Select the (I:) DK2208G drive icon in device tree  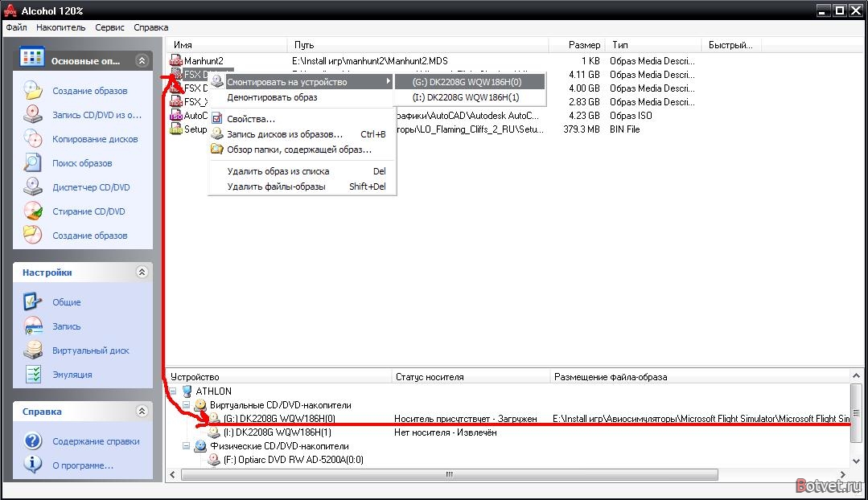[x=214, y=432]
